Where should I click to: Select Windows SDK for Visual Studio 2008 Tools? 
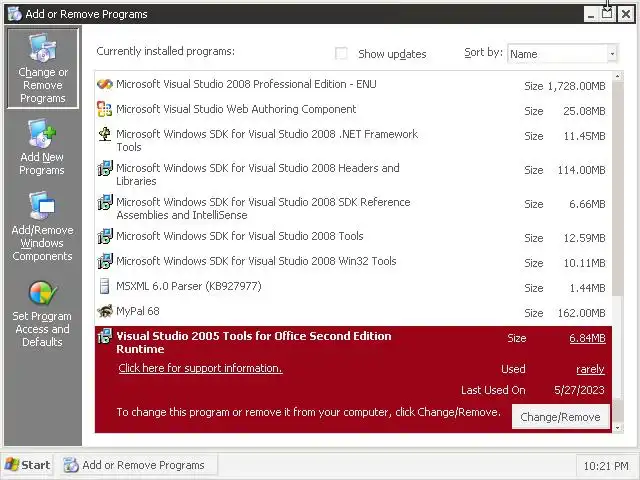click(353, 236)
